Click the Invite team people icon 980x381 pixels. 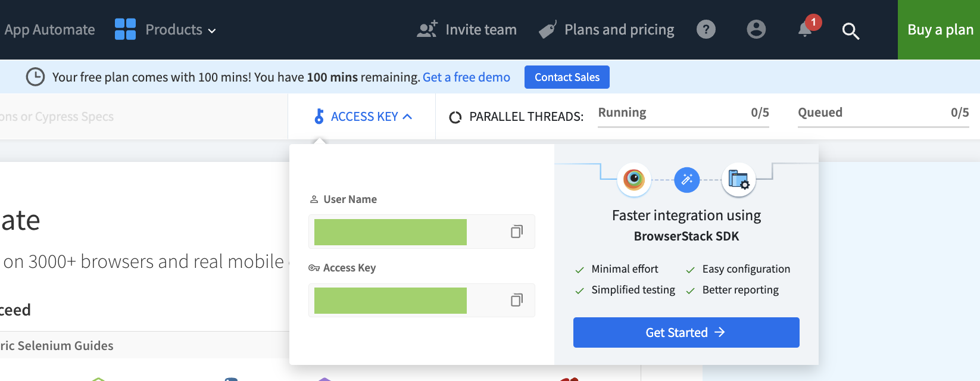click(x=427, y=29)
